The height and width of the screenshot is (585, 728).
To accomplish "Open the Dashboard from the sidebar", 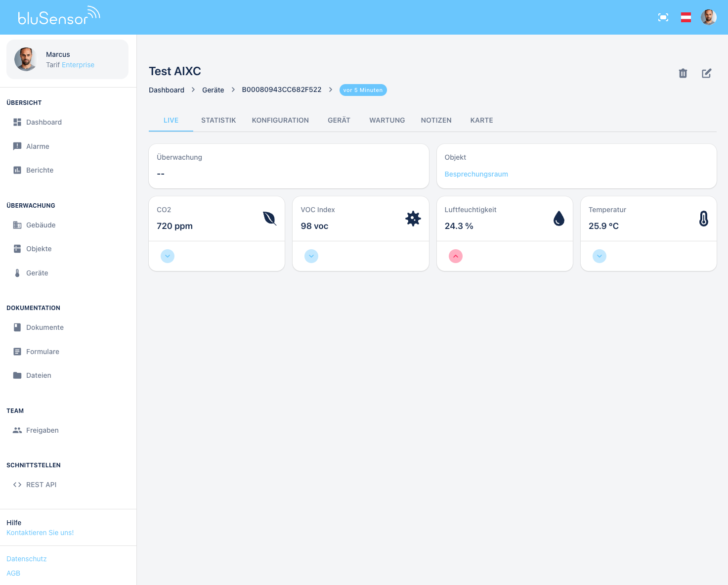I will point(43,122).
